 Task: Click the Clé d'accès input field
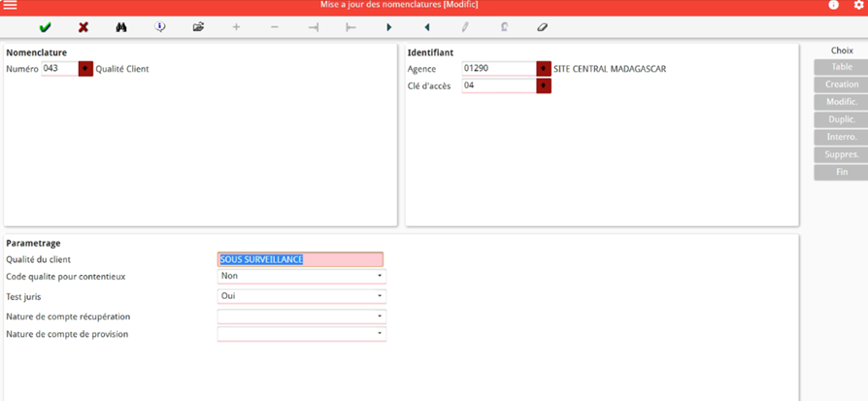coord(498,86)
